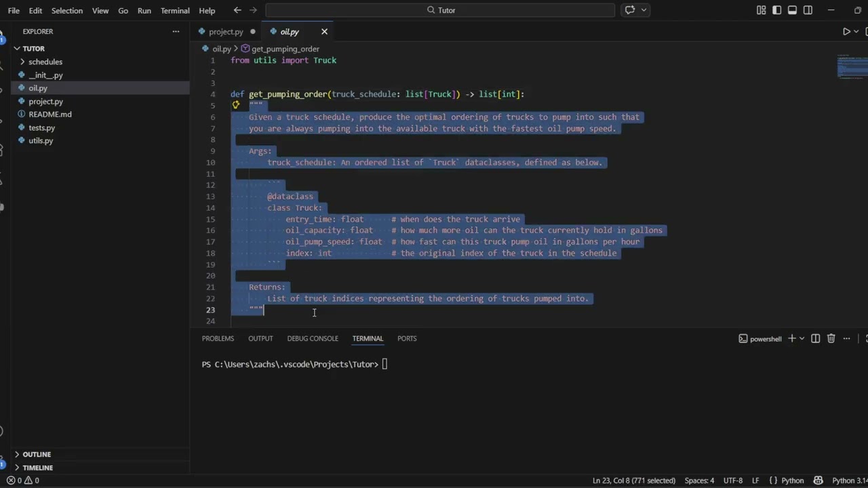The image size is (868, 488).
Task: Toggle Secondary Side Bar visibility
Action: 808,10
